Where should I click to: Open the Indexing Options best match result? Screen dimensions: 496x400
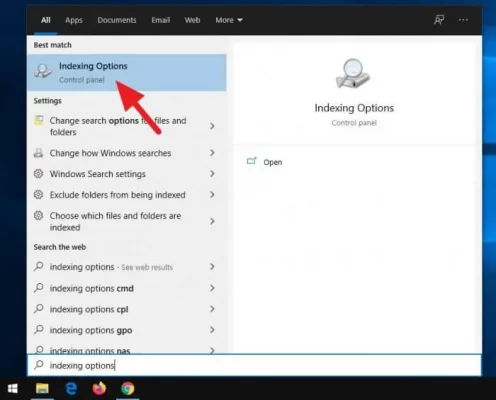[x=127, y=73]
